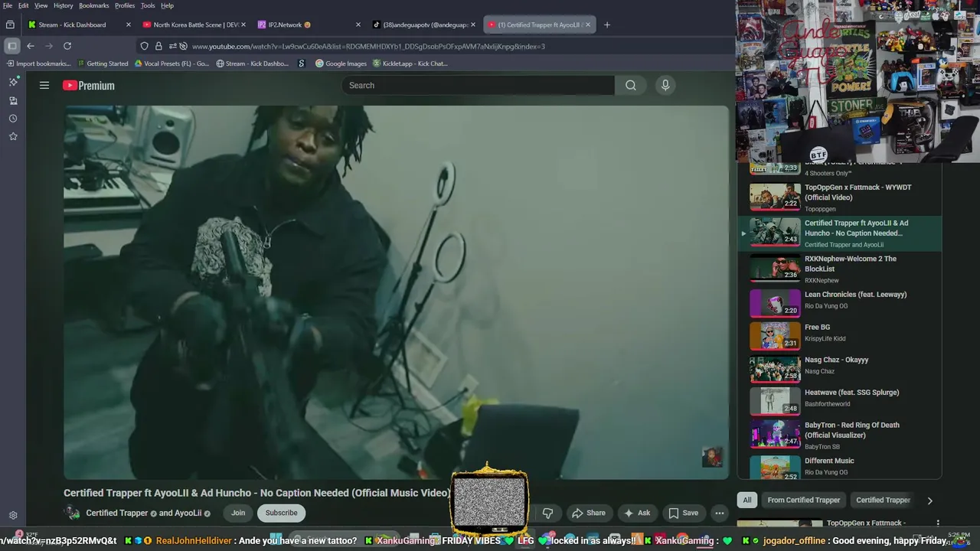Image resolution: width=980 pixels, height=551 pixels.
Task: Open miniplayer avatar overlay on video corner
Action: tap(712, 458)
